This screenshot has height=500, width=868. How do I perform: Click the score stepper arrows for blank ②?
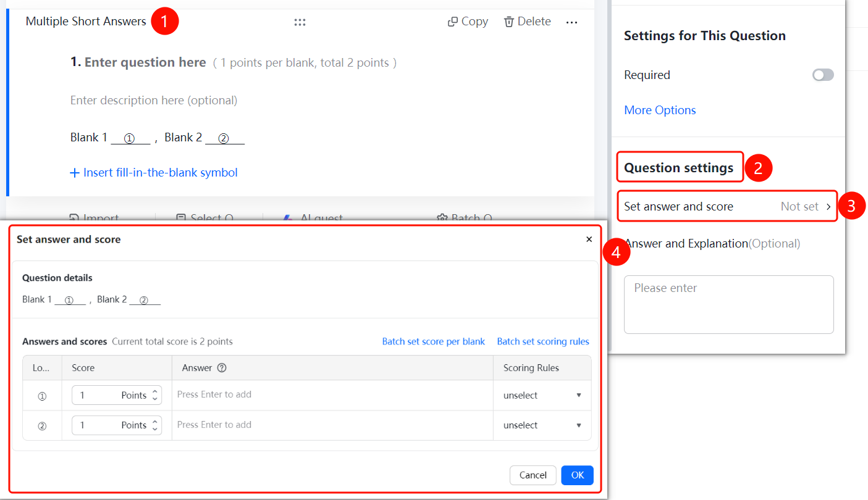[155, 425]
